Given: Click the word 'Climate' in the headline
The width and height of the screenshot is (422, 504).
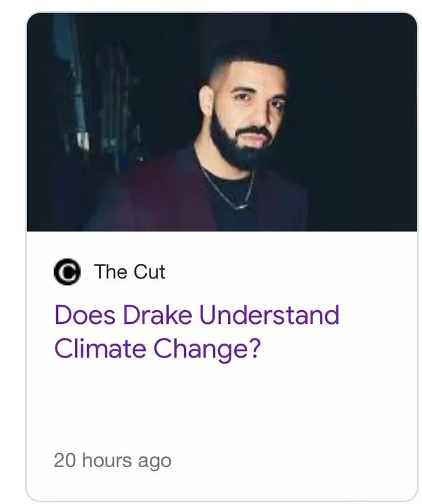Looking at the screenshot, I should pos(100,348).
